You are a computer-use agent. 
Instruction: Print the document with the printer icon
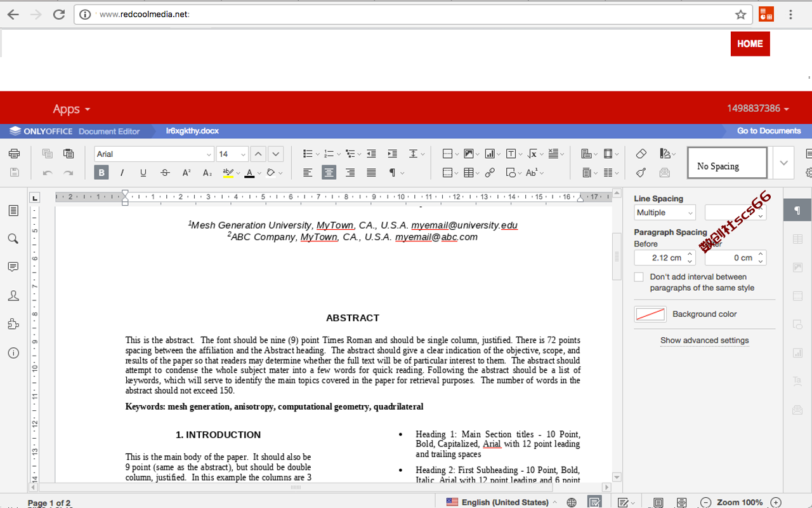pos(14,154)
